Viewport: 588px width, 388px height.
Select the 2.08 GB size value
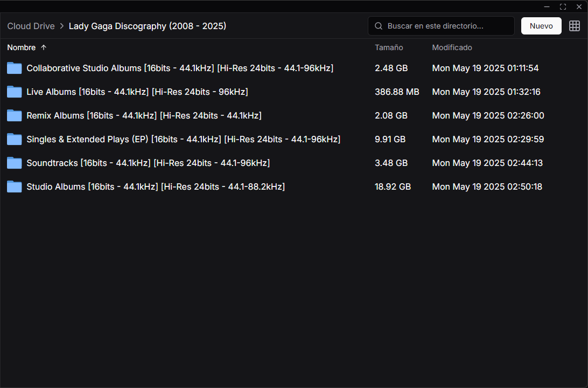(x=391, y=115)
